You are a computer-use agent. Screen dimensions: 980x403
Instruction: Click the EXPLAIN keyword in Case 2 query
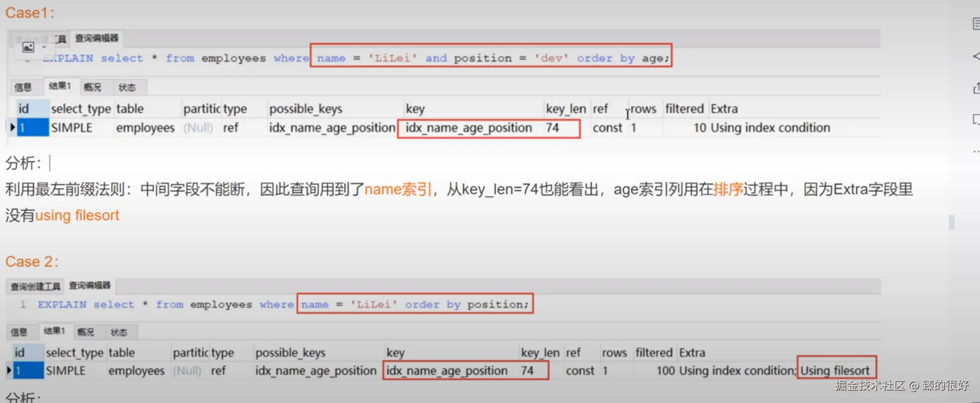tap(62, 305)
